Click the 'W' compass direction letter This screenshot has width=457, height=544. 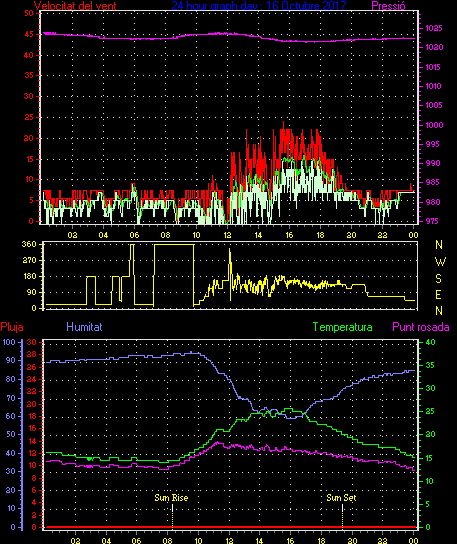click(x=440, y=262)
